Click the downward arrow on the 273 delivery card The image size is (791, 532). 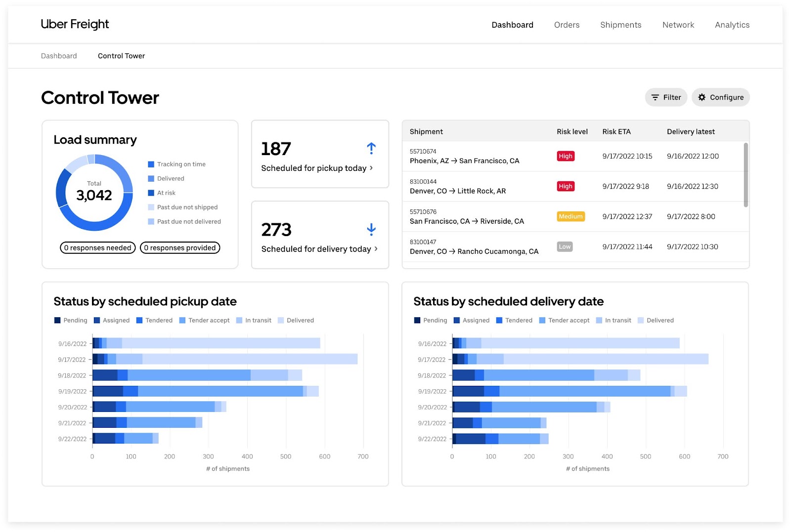[x=371, y=229]
